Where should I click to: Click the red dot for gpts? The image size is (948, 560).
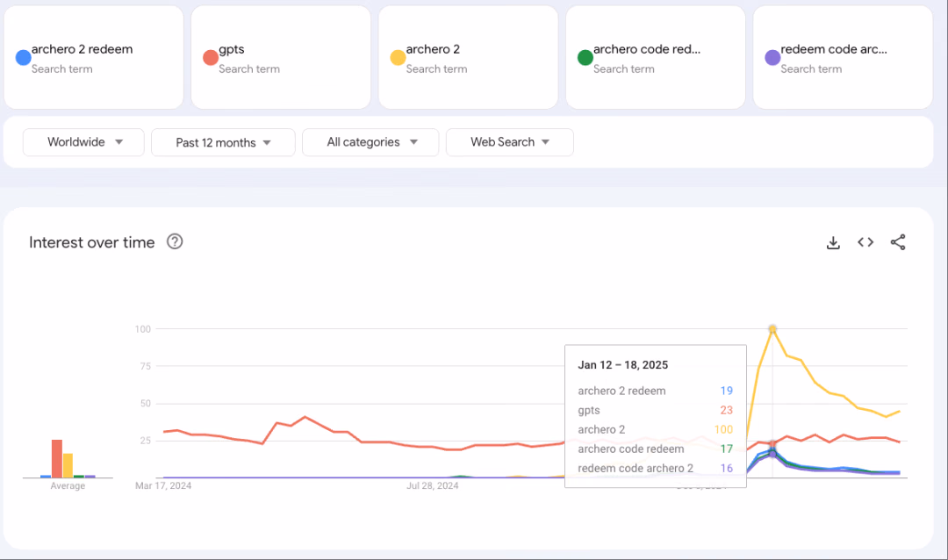click(211, 57)
